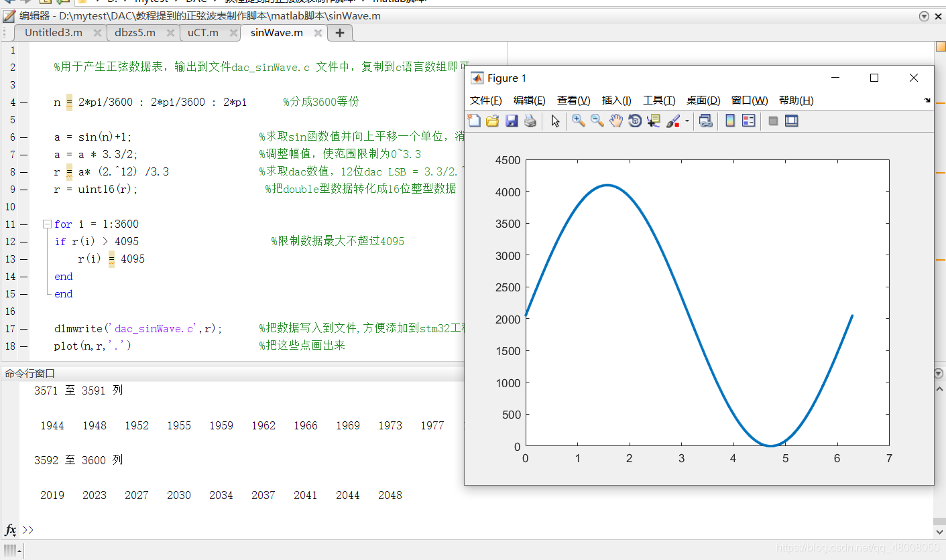Select the Data Cursor tool
The image size is (946, 560).
tap(654, 121)
